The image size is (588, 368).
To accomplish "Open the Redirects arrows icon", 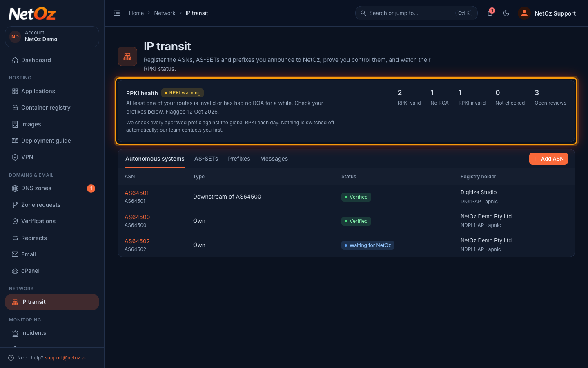I will (15, 238).
